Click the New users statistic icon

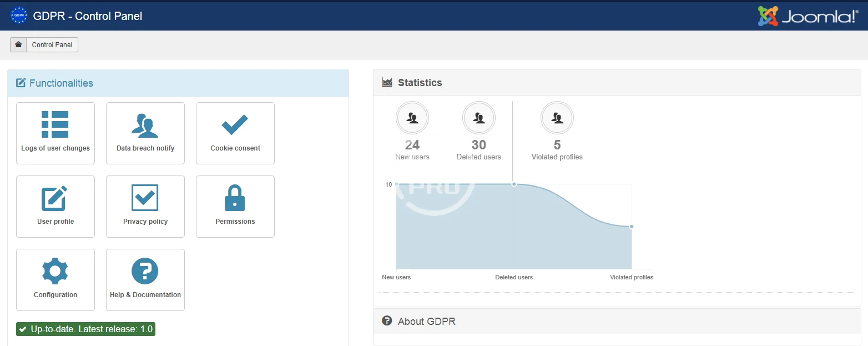pyautogui.click(x=412, y=118)
